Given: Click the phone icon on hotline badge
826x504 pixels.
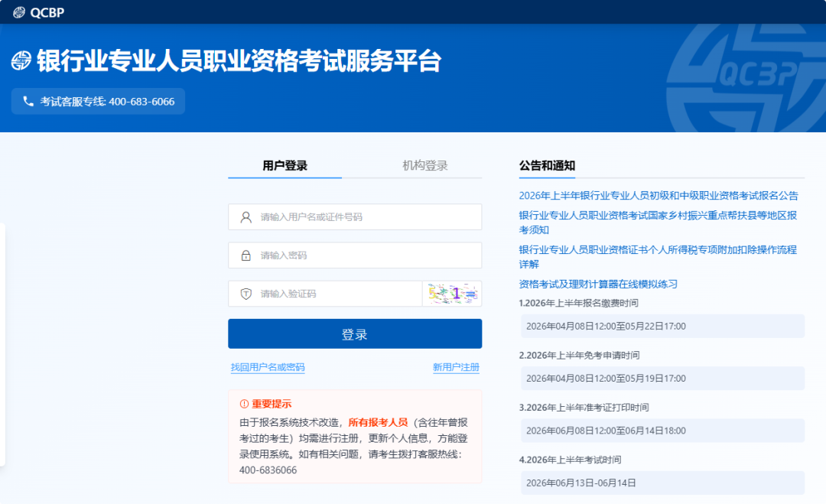Looking at the screenshot, I should (28, 101).
